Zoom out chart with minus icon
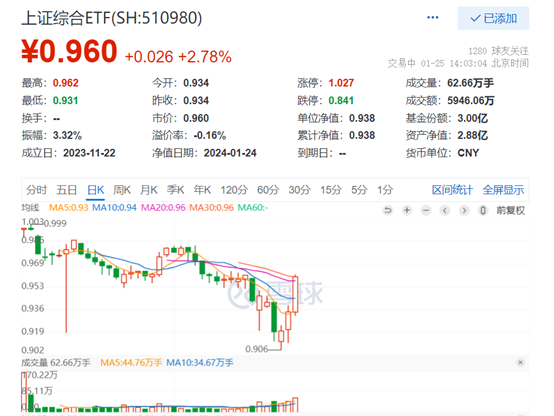Viewport: 554px width, 416px height. click(x=426, y=211)
